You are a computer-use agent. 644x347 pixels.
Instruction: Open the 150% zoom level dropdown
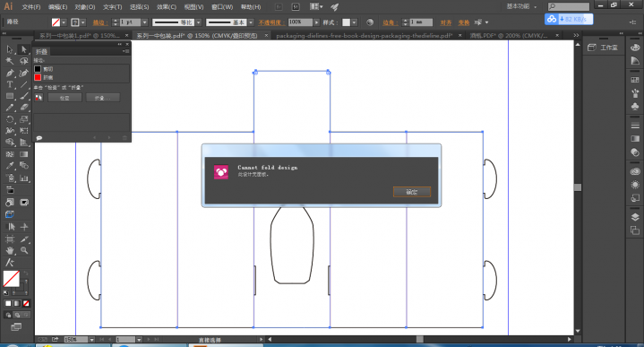click(x=91, y=340)
